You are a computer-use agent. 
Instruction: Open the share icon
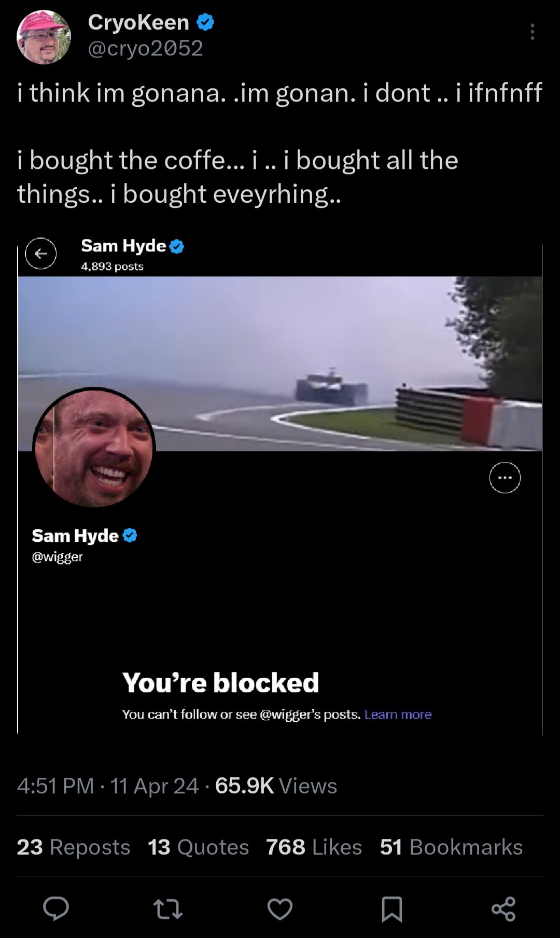[x=503, y=909]
